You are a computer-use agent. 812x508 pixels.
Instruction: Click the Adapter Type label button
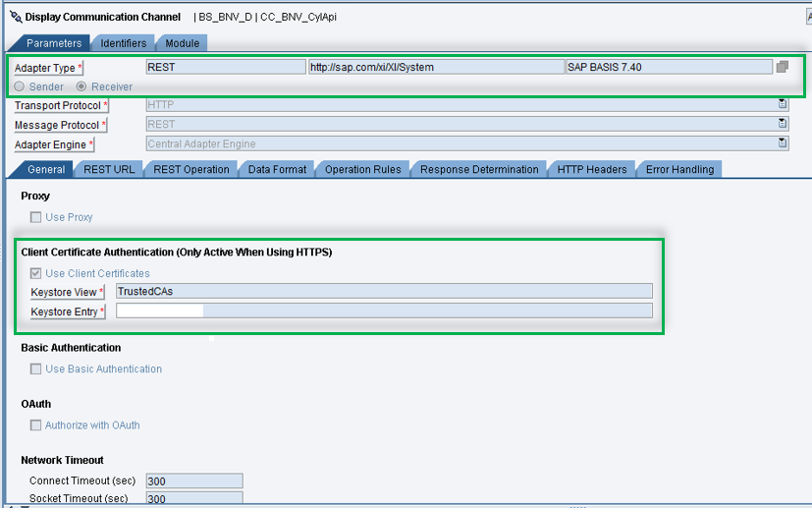coord(49,68)
